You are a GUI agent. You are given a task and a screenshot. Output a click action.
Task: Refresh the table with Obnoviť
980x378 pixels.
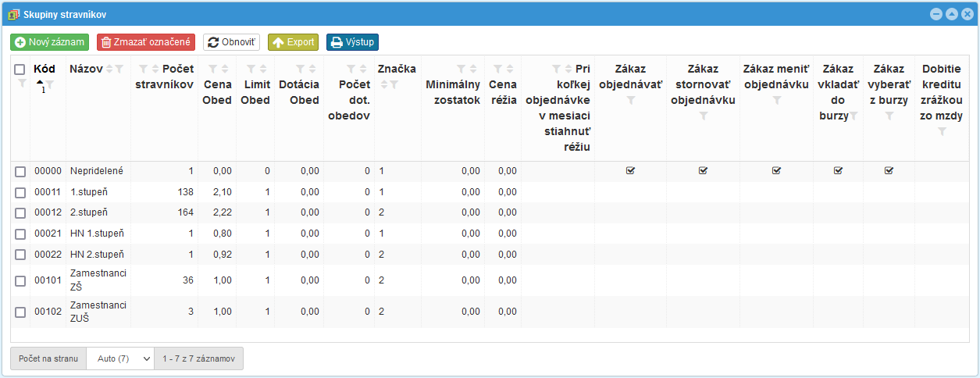click(x=231, y=42)
